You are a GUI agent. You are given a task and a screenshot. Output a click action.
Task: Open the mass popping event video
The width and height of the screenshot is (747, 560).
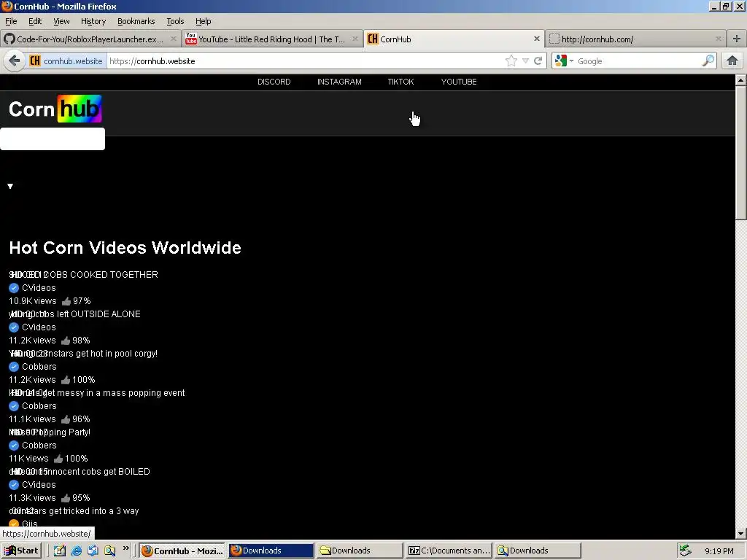(x=97, y=393)
